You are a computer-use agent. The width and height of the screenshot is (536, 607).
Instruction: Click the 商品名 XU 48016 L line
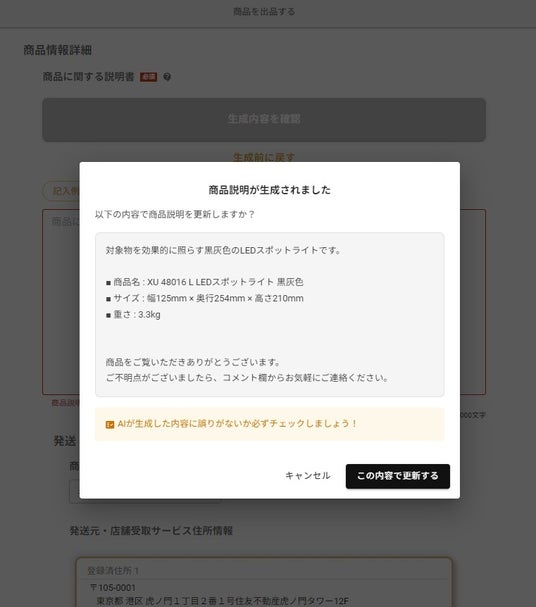204,282
